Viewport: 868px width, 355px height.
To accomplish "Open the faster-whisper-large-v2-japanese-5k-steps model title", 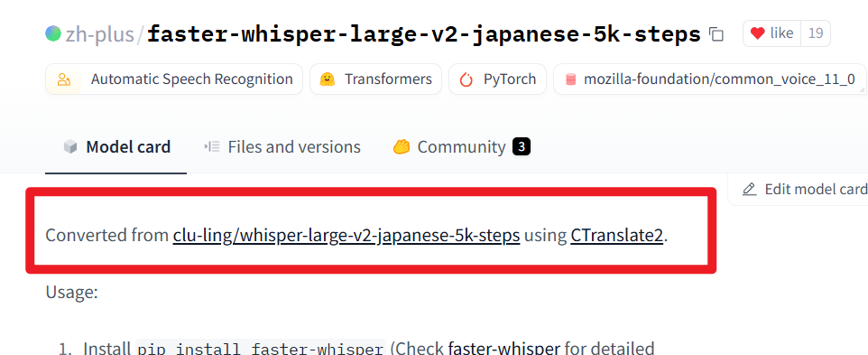I will (424, 34).
